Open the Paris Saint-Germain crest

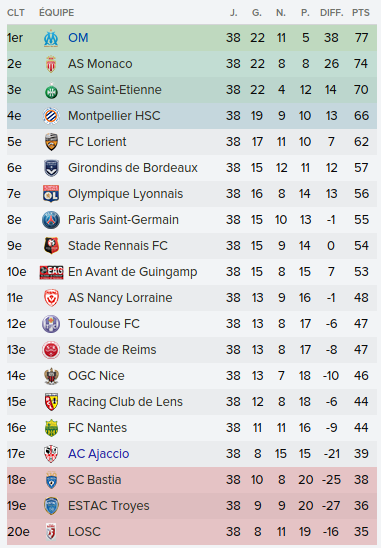tap(51, 220)
